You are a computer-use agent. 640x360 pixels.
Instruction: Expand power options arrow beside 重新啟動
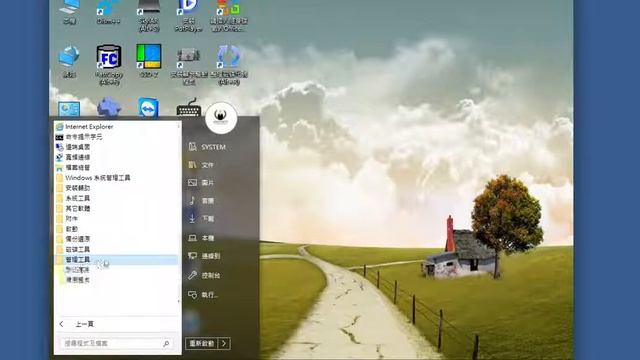click(224, 344)
